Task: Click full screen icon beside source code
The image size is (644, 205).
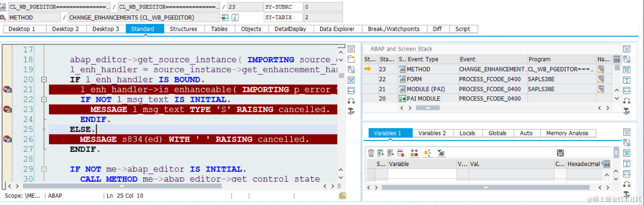Action: [351, 80]
